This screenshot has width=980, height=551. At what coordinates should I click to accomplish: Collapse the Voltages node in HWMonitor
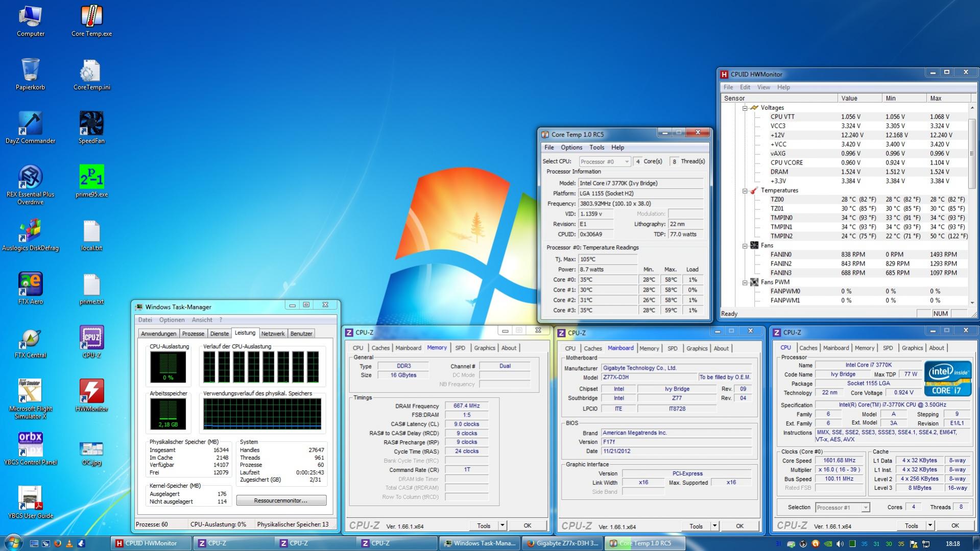[x=745, y=108]
